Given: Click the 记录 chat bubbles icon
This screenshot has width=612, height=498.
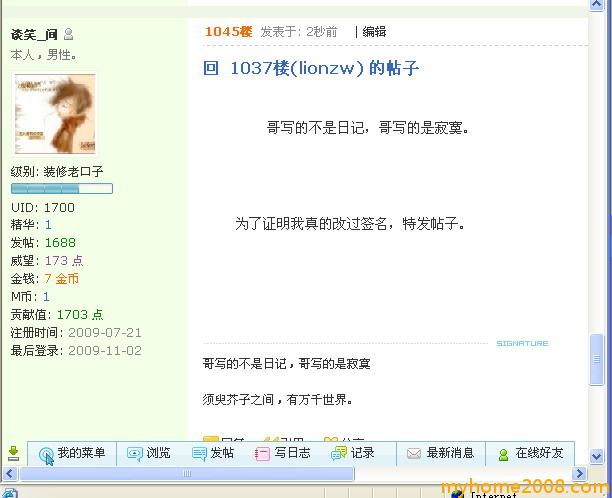Looking at the screenshot, I should [338, 454].
